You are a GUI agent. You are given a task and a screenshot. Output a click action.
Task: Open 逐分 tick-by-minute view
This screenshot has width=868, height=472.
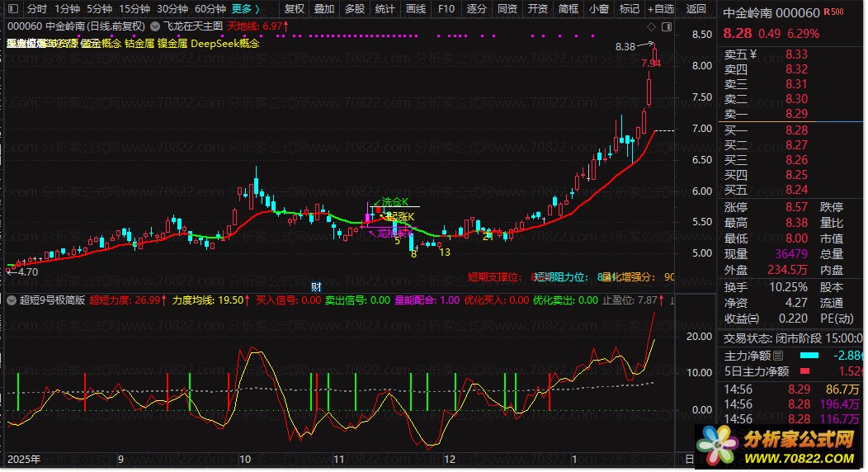pos(477,9)
